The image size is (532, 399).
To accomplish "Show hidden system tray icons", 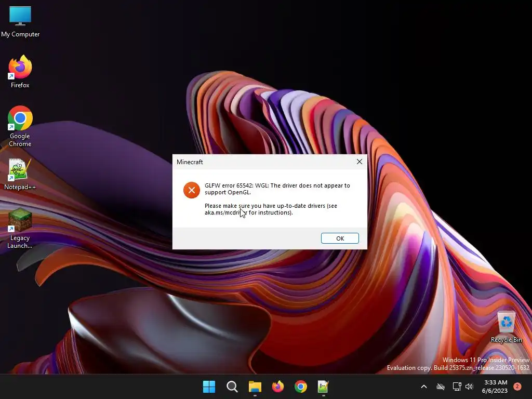I will click(424, 387).
